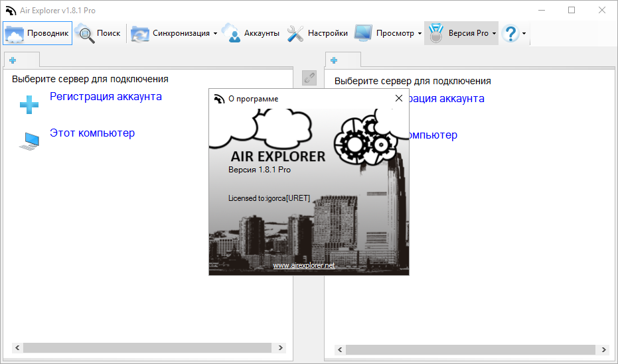Click the computer icon in left pane
Viewport: 618px width, 364px height.
30,141
